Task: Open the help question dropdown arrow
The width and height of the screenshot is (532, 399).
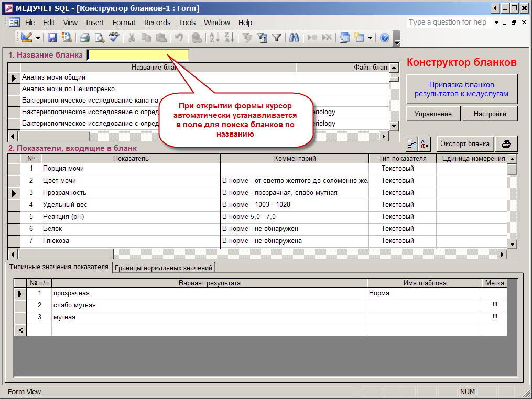Action: 496,23
